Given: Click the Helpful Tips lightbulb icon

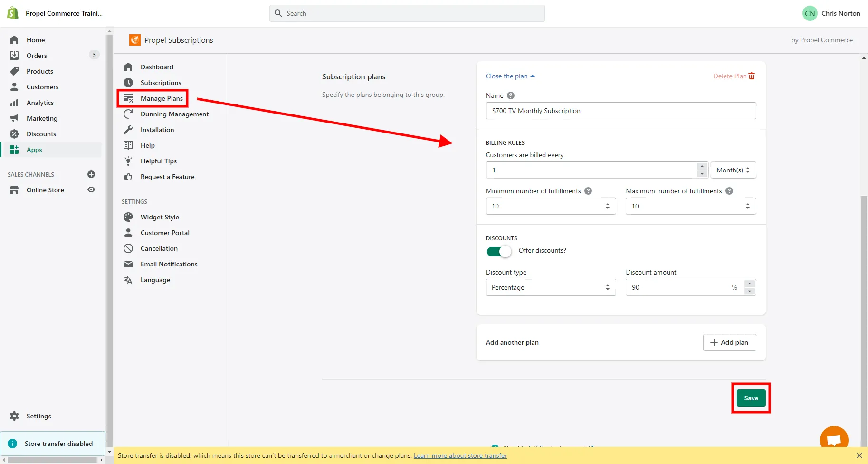Looking at the screenshot, I should coord(128,161).
